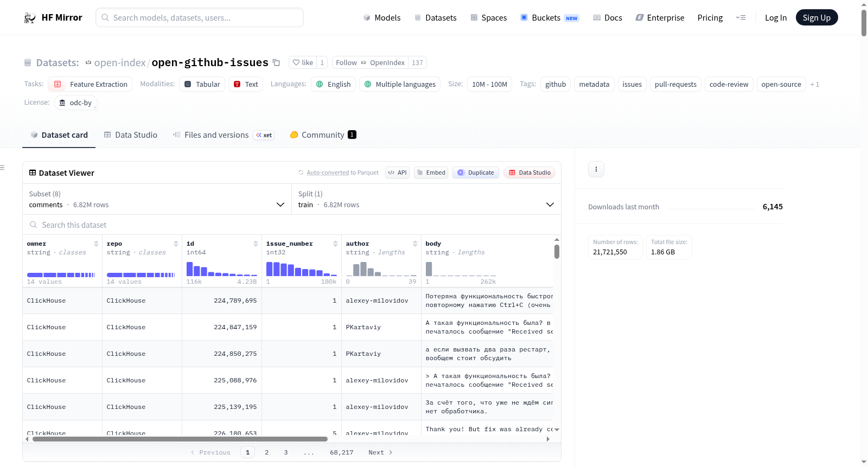This screenshot has width=868, height=467.
Task: Click the Multiple languages tag
Action: coord(400,84)
